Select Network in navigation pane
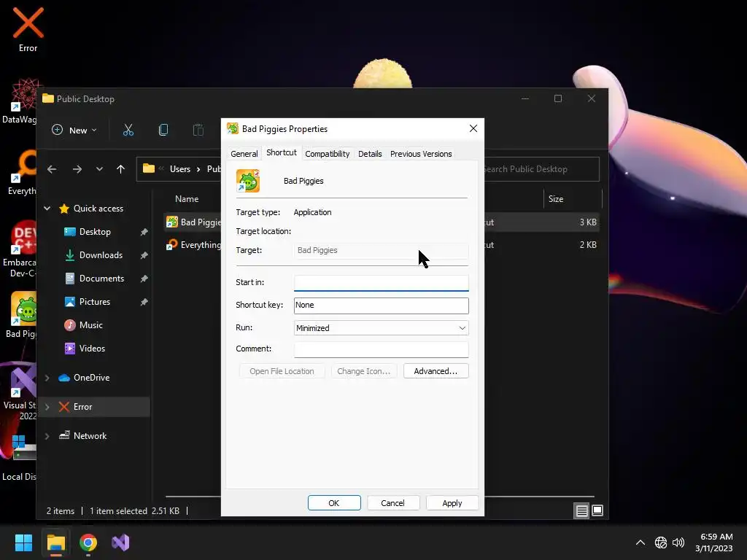The height and width of the screenshot is (560, 747). (x=90, y=436)
